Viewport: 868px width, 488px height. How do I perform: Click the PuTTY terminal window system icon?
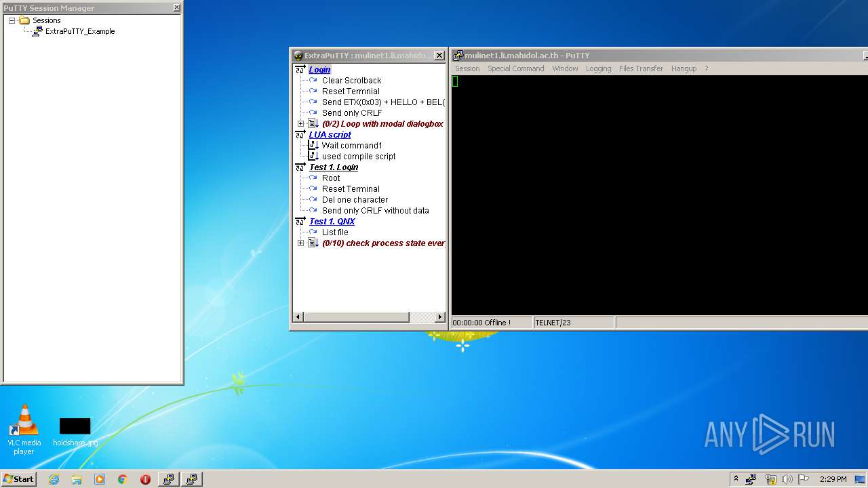[458, 56]
